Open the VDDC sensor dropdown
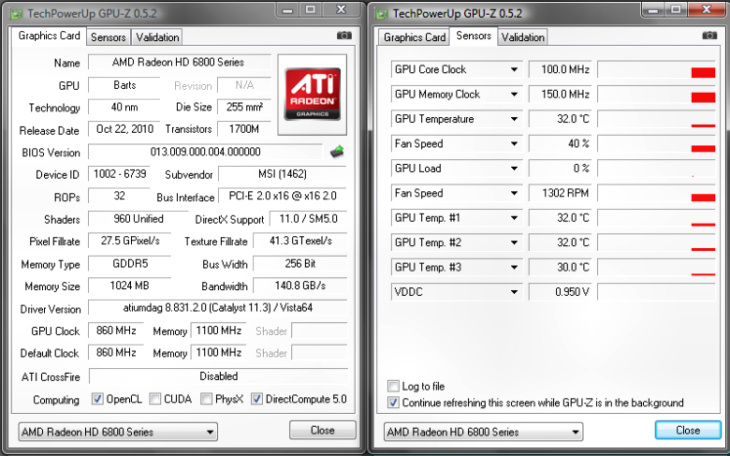The width and height of the screenshot is (730, 456). coord(514,292)
